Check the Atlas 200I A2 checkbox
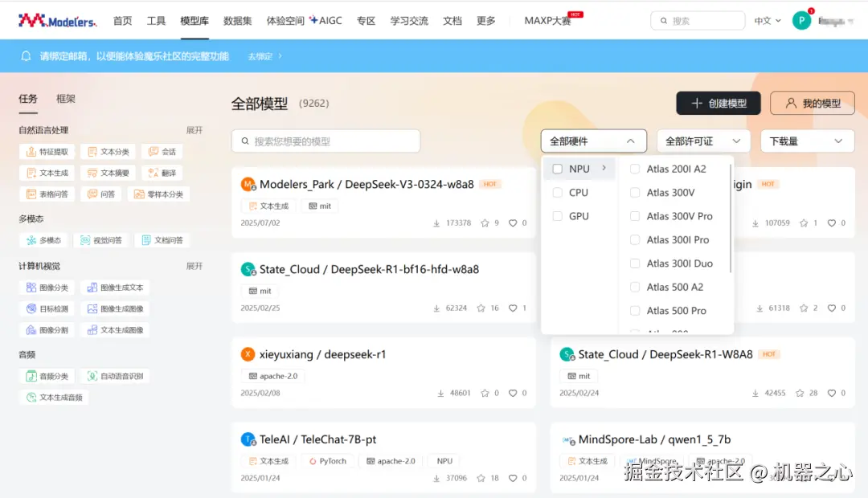The height and width of the screenshot is (498, 868). tap(635, 169)
